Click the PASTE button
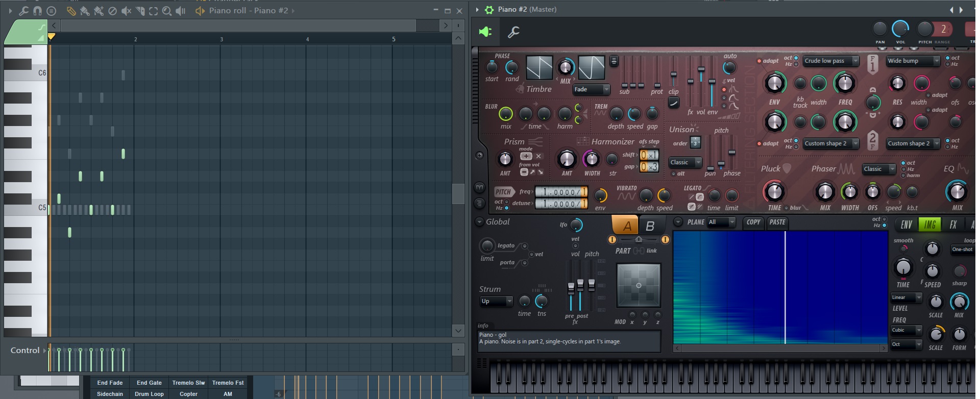Image resolution: width=980 pixels, height=399 pixels. pos(777,222)
